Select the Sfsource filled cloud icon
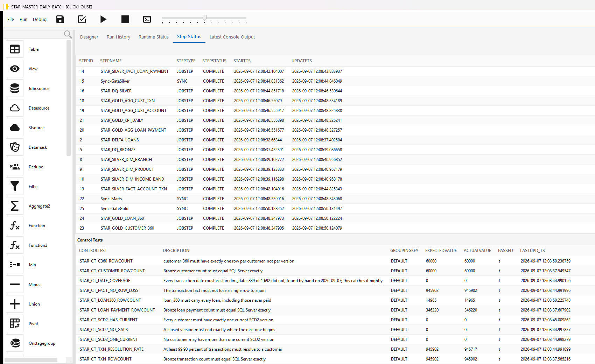 click(15, 128)
